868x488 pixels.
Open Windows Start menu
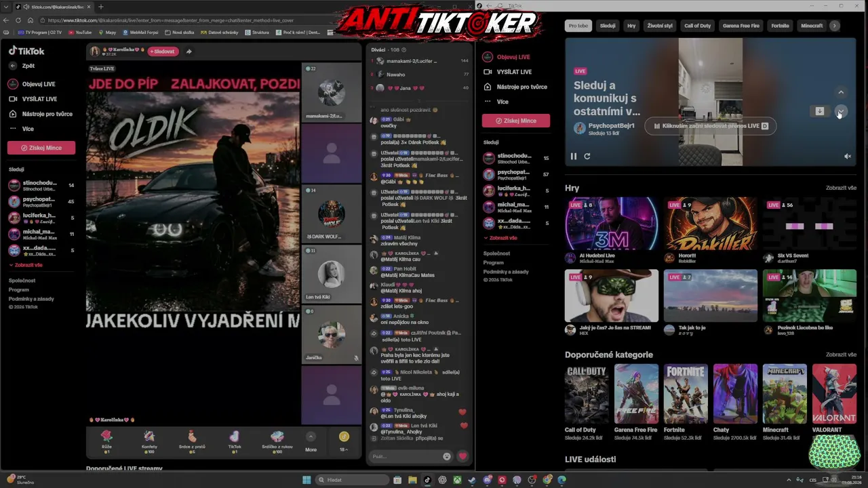click(307, 480)
